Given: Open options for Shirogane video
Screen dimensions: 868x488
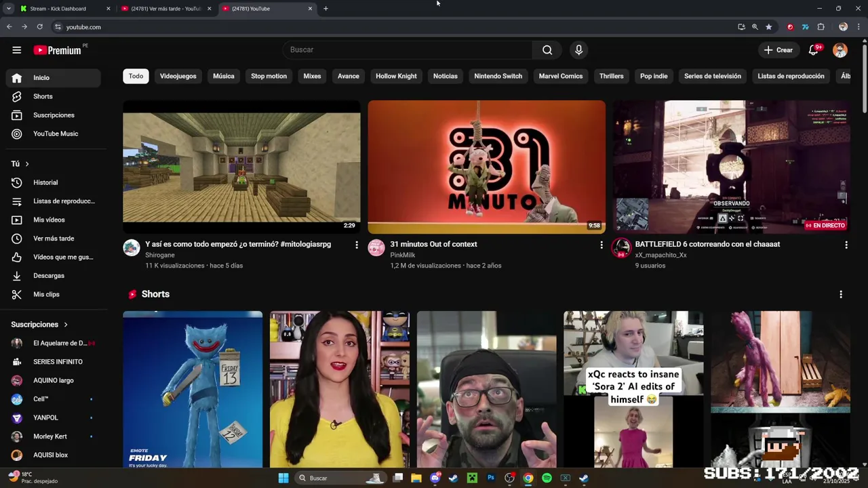Looking at the screenshot, I should (357, 245).
